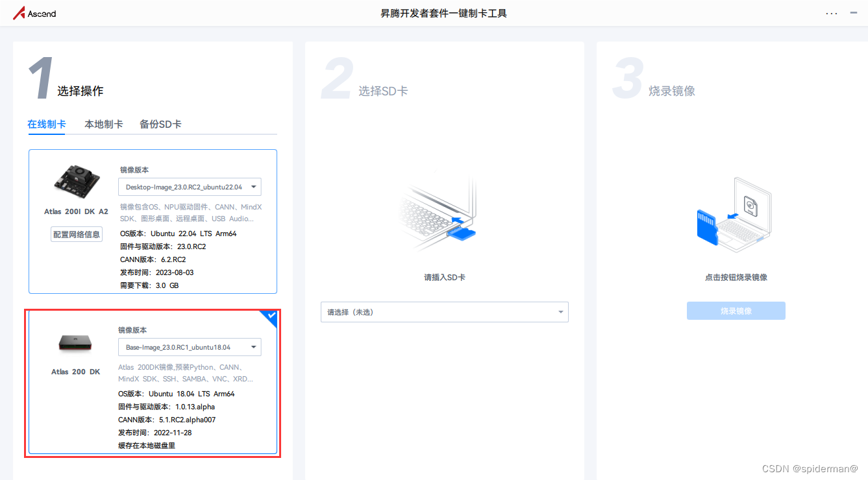
Task: Click the 镜像包含OS、NPU驱动固件 description
Action: click(191, 213)
